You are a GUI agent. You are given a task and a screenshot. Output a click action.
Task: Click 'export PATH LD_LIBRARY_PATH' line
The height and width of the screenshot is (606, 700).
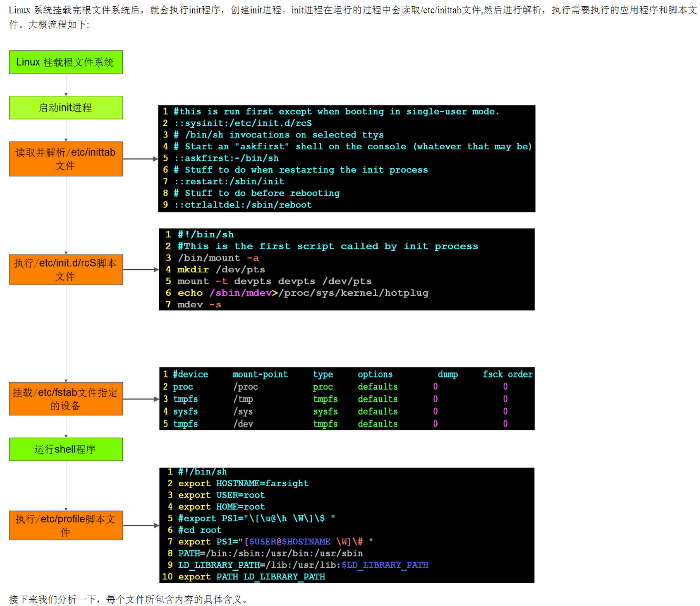252,577
